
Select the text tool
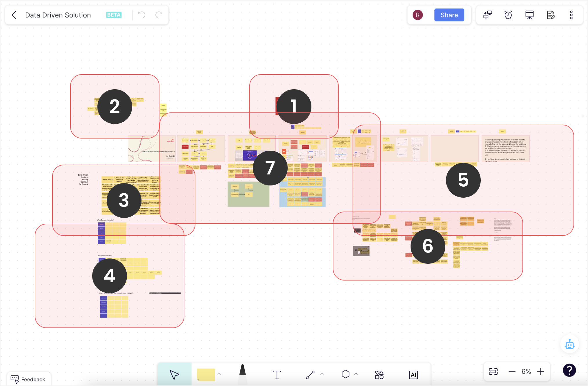point(277,375)
